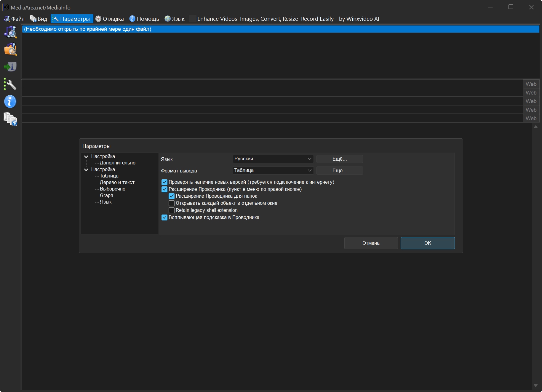Disable checking for new versions checkbox
This screenshot has height=392, width=542.
point(164,182)
